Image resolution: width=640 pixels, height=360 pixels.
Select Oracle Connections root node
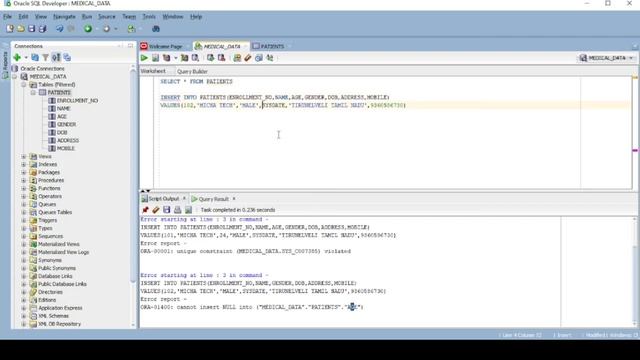click(x=42, y=69)
